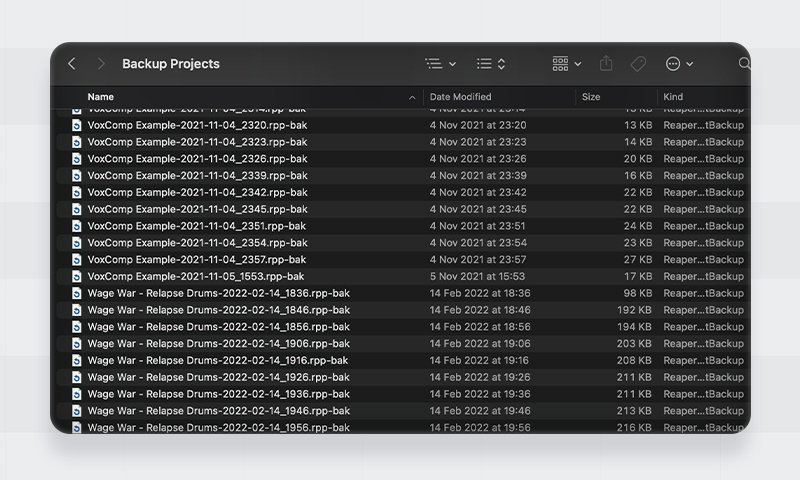Select file name VoxComp Example-2021-11-04_2320.rpp-bak
Viewport: 800px width, 480px height.
pyautogui.click(x=197, y=125)
